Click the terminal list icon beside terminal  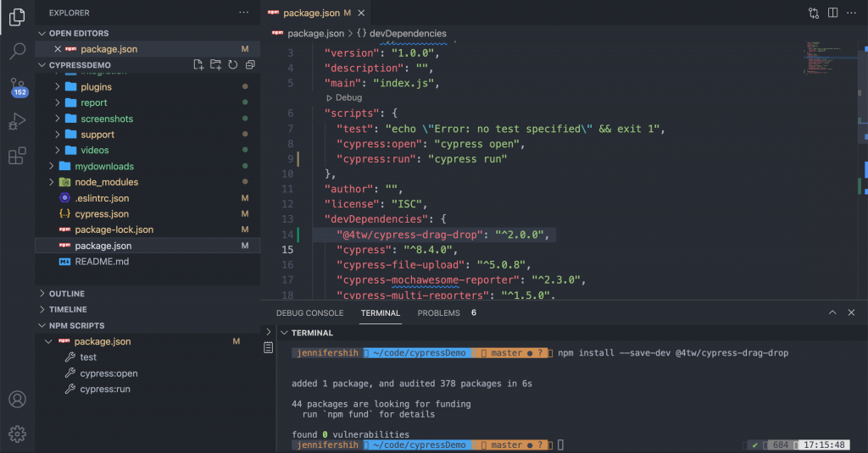tap(269, 347)
